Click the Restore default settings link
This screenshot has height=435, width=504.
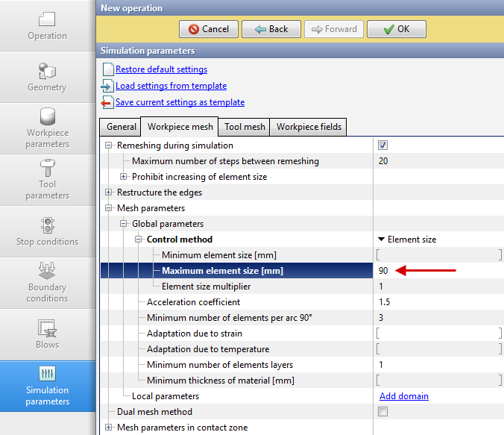click(161, 69)
